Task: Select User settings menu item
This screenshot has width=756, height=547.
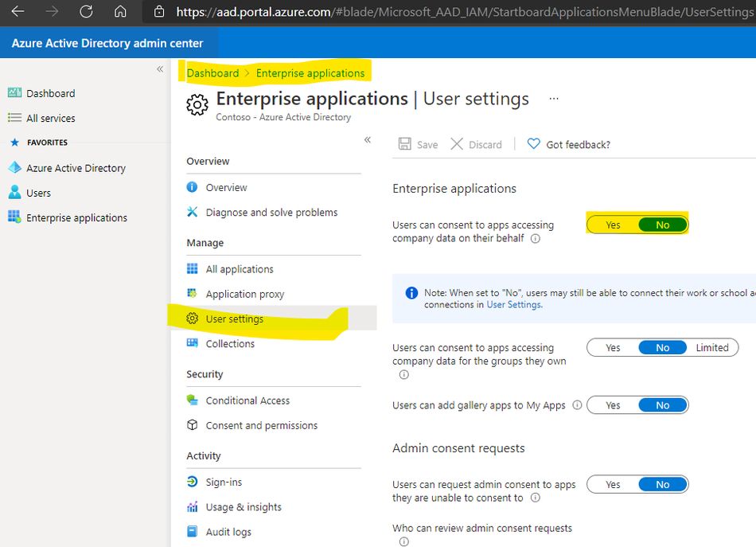Action: pyautogui.click(x=234, y=318)
